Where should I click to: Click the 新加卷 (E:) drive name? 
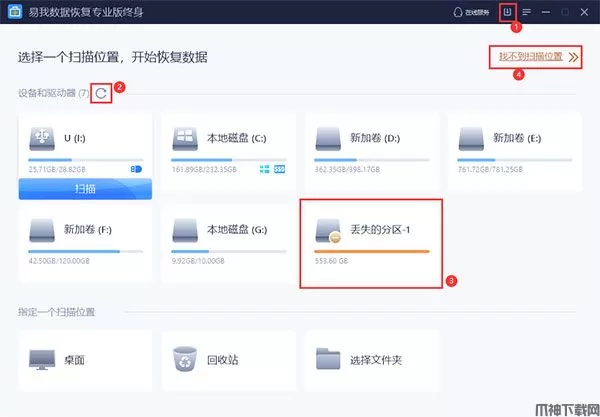pyautogui.click(x=517, y=138)
